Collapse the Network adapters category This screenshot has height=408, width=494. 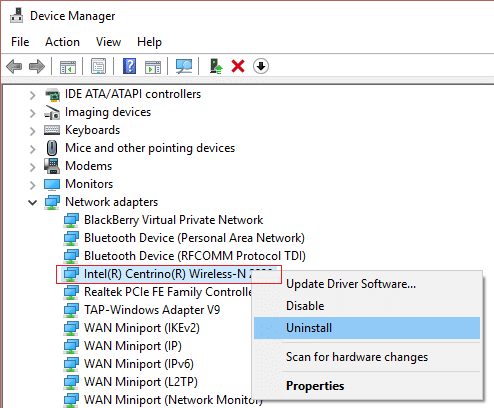(32, 202)
